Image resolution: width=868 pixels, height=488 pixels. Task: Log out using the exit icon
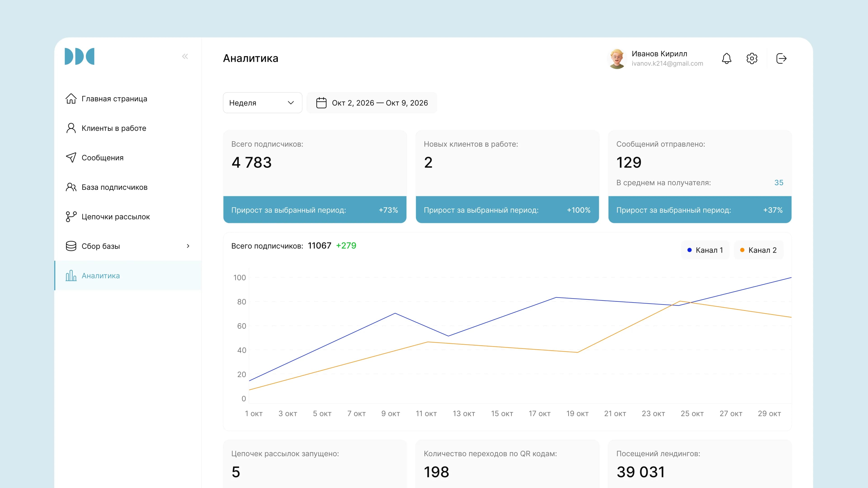pyautogui.click(x=781, y=58)
